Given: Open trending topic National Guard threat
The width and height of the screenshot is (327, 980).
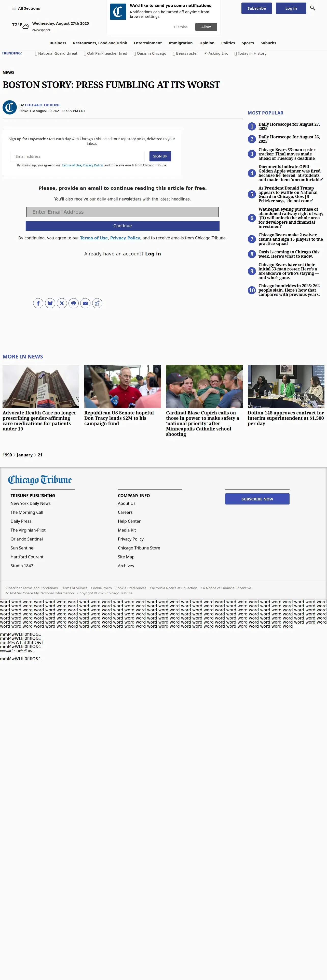Looking at the screenshot, I should click(56, 54).
